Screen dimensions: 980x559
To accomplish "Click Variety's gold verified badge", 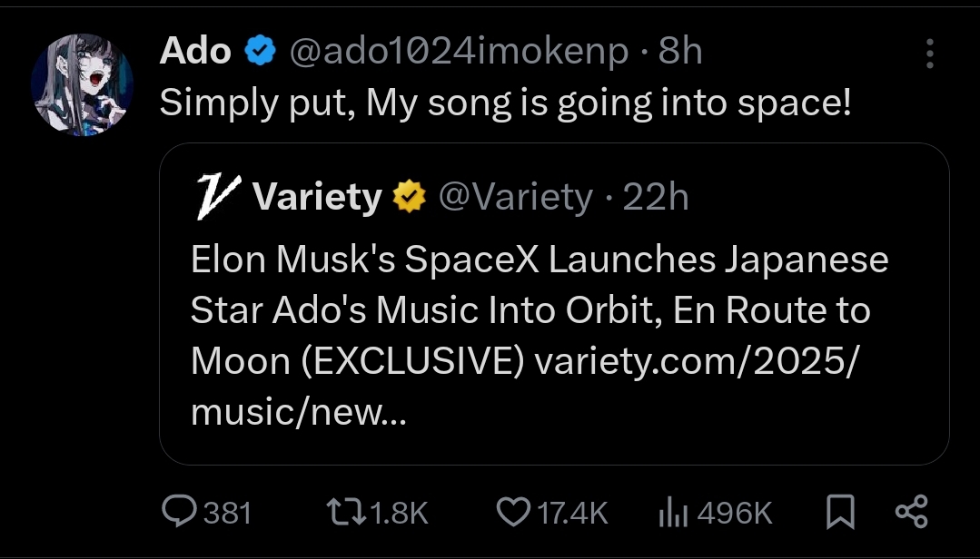I will [x=409, y=195].
